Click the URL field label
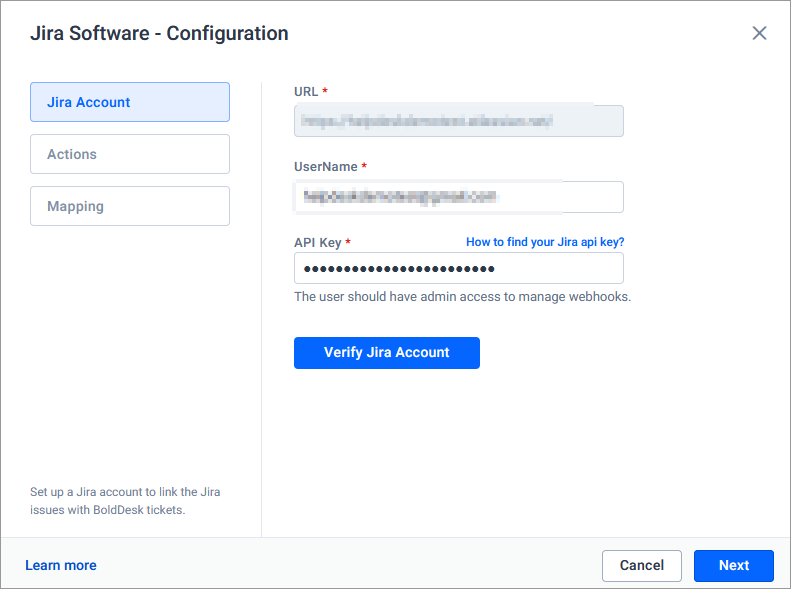The height and width of the screenshot is (589, 791). click(306, 92)
